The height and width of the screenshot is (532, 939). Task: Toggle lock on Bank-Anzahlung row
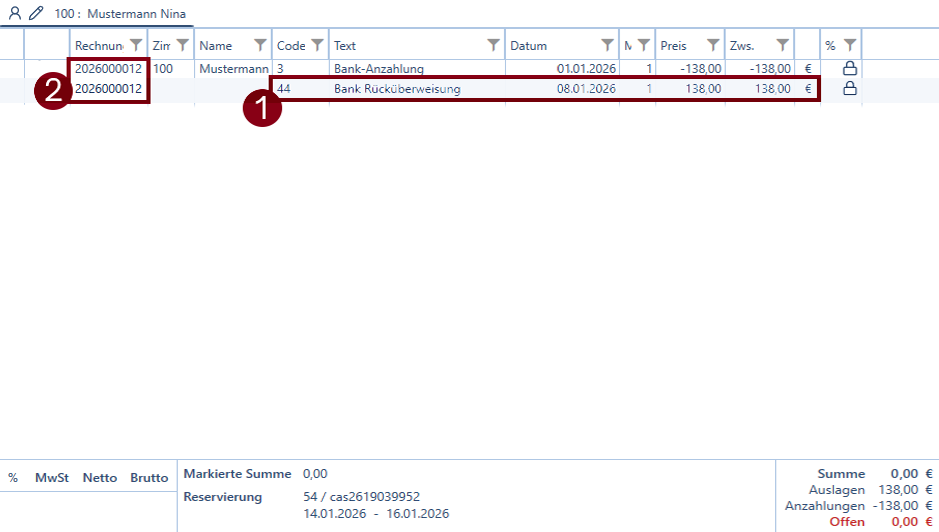pos(850,69)
